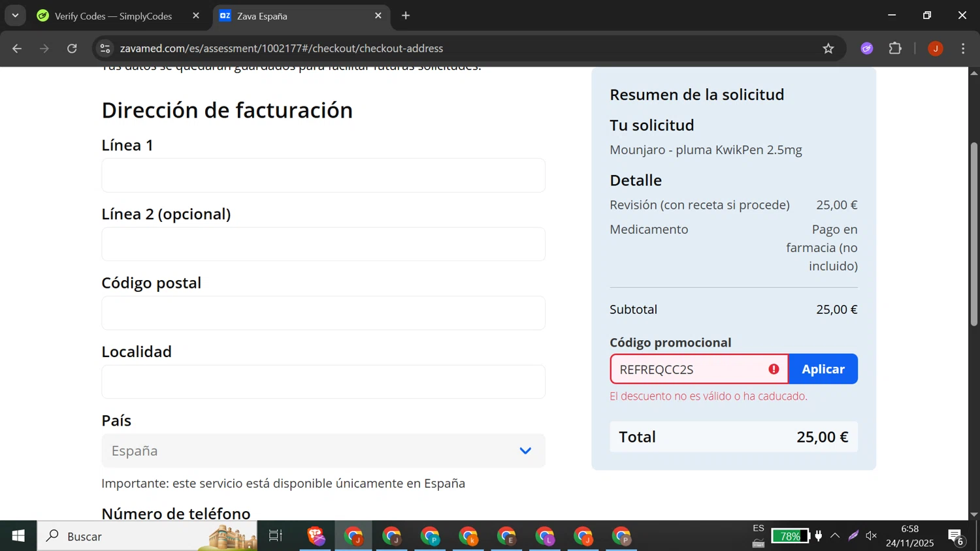Open the purple SimplyCodes extension icon
This screenshot has width=980, height=551.
tap(867, 48)
